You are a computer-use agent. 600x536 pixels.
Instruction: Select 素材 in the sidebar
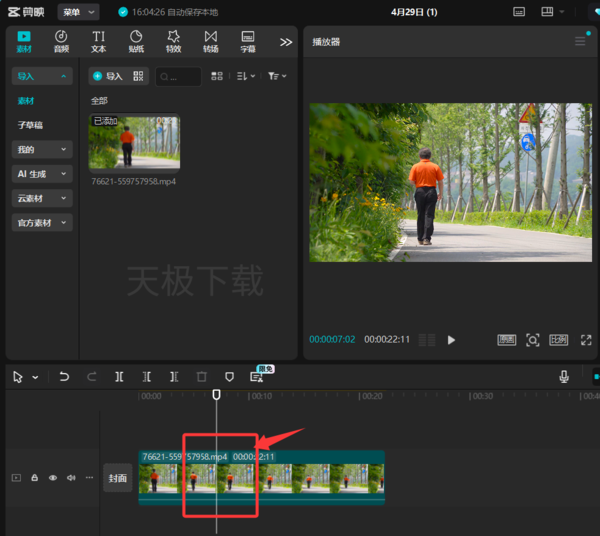(x=26, y=101)
